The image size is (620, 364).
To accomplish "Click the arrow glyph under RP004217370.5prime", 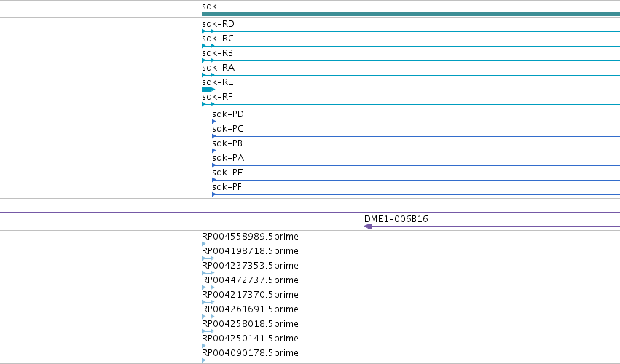I will (208, 302).
